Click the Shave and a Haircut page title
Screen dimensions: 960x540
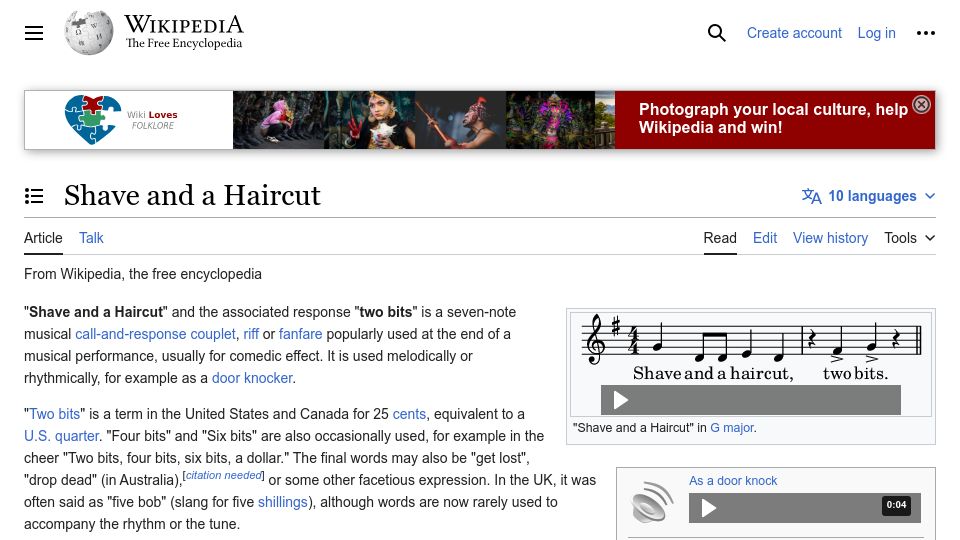tap(192, 196)
